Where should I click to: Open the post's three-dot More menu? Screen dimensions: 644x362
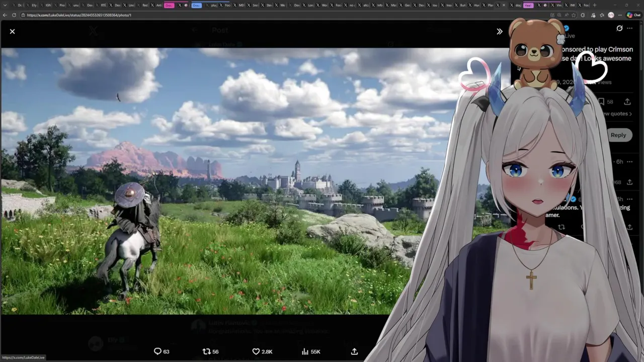pyautogui.click(x=630, y=28)
